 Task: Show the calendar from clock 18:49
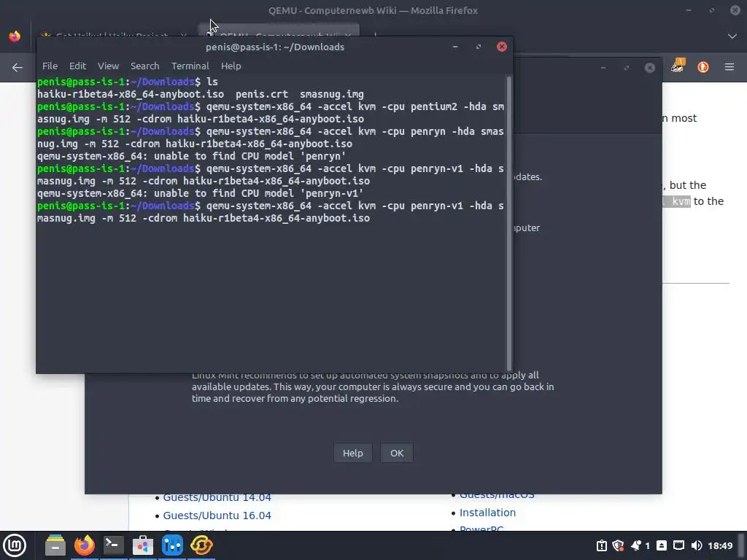click(720, 545)
